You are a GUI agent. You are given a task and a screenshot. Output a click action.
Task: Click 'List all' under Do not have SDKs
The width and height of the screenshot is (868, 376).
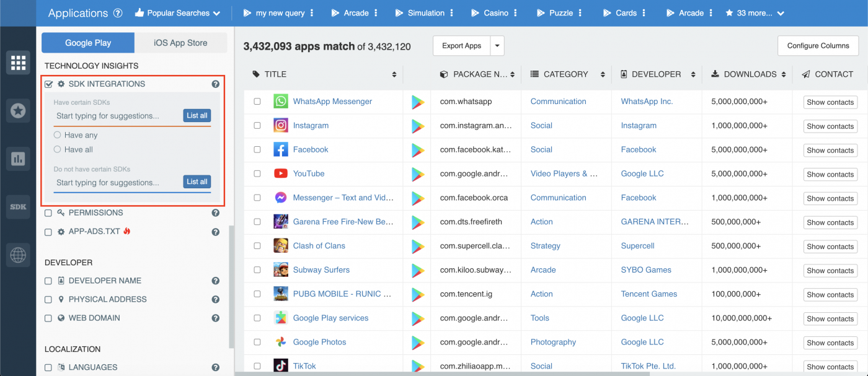197,182
